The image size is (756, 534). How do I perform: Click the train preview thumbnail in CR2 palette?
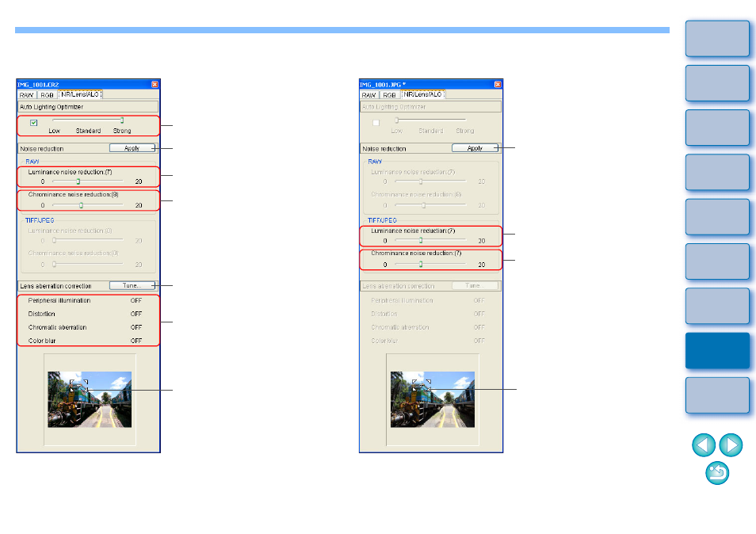click(x=90, y=399)
